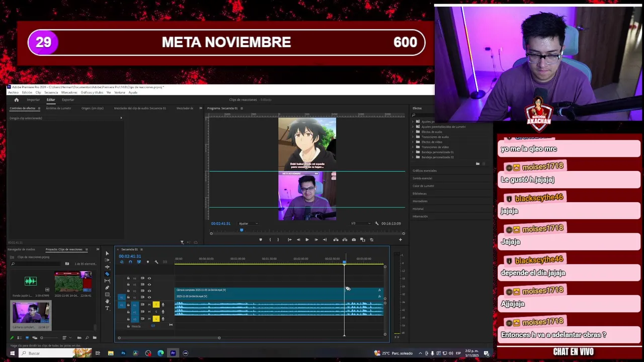
Task: Click Mark Out button in Program monitor
Action: click(x=278, y=239)
